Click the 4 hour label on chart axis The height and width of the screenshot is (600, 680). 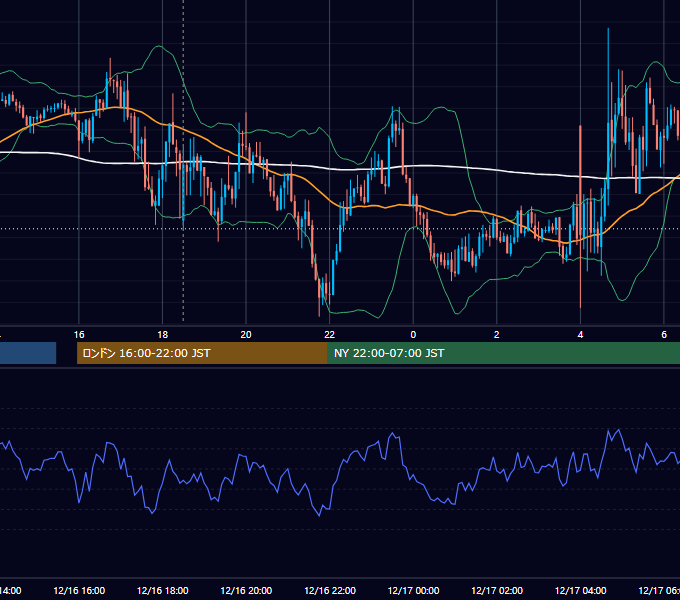pos(580,334)
